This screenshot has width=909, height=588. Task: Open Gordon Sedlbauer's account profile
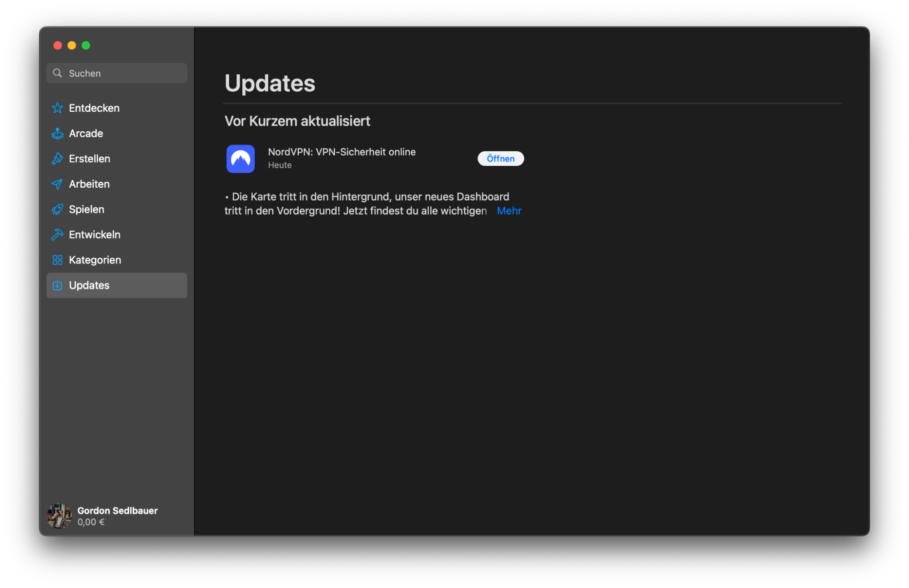pos(117,510)
